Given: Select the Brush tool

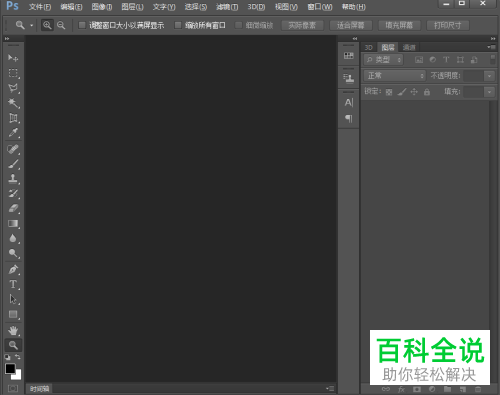Looking at the screenshot, I should (13, 164).
